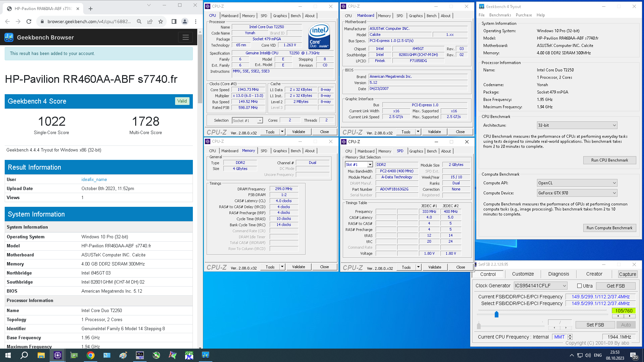Switch to Bench tab in Memory CPU-Z window
The image size is (644, 362).
coord(296,151)
